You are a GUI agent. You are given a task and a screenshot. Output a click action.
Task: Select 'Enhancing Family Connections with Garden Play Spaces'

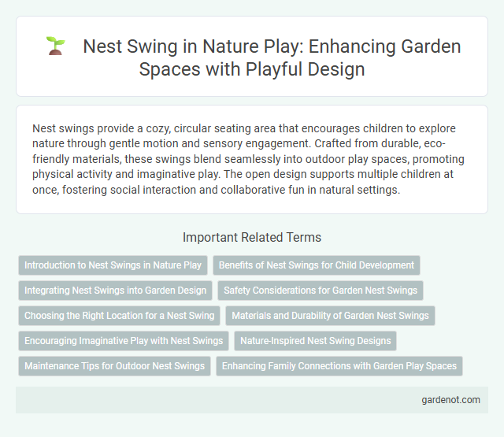click(x=339, y=366)
